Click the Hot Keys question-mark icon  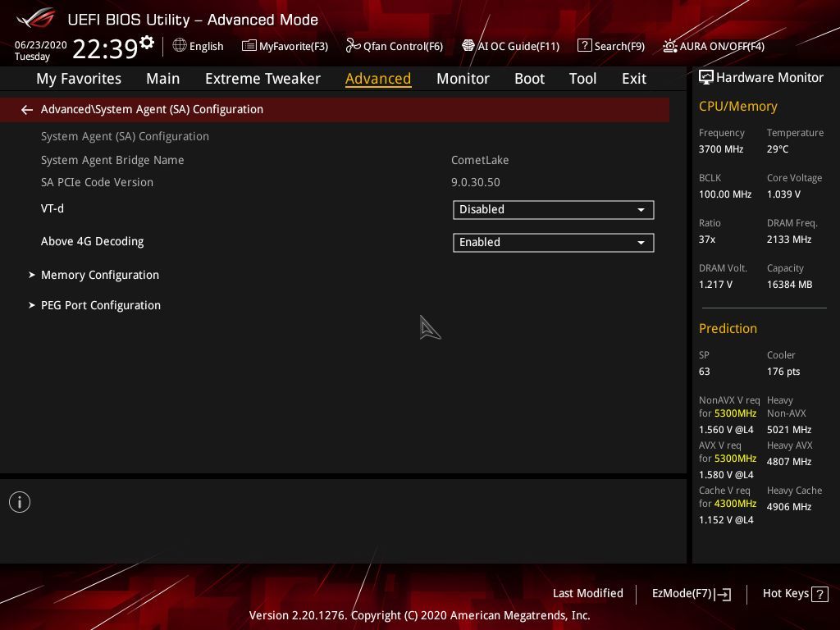click(819, 594)
